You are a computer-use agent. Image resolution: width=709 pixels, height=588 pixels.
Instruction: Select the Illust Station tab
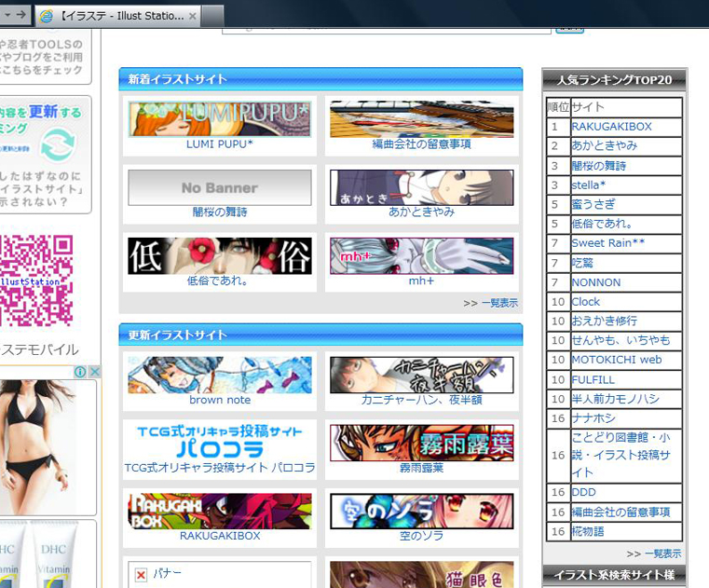tap(117, 16)
